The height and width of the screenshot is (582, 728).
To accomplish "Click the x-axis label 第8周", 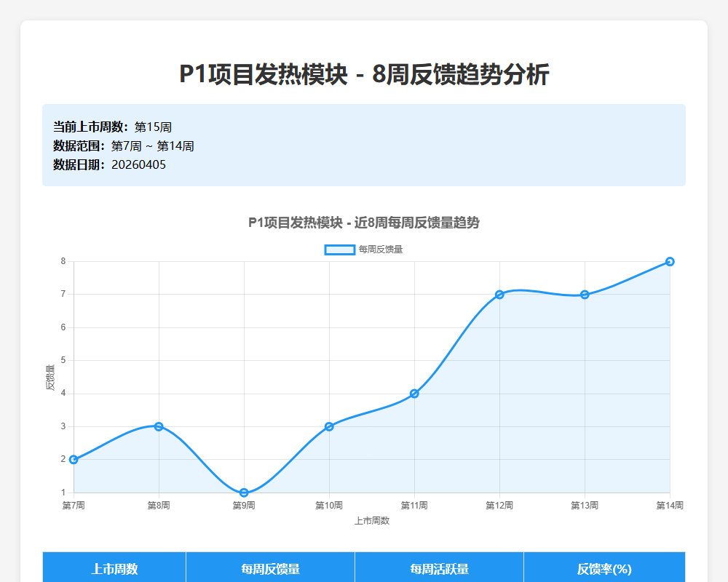I will point(159,506).
